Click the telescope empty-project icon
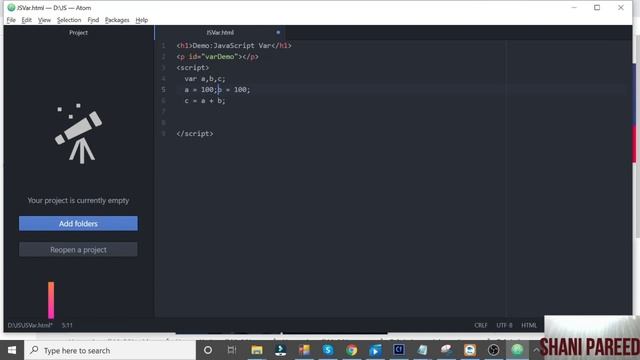The width and height of the screenshot is (640, 360). point(79,134)
